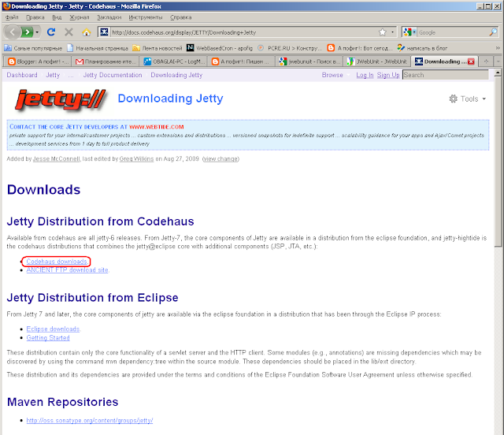Show more bookmarks chevron

click(x=498, y=48)
